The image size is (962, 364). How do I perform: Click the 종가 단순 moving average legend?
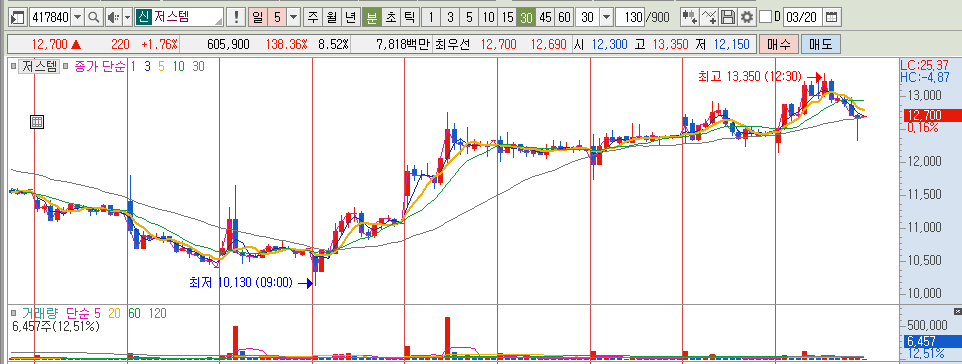pos(99,66)
